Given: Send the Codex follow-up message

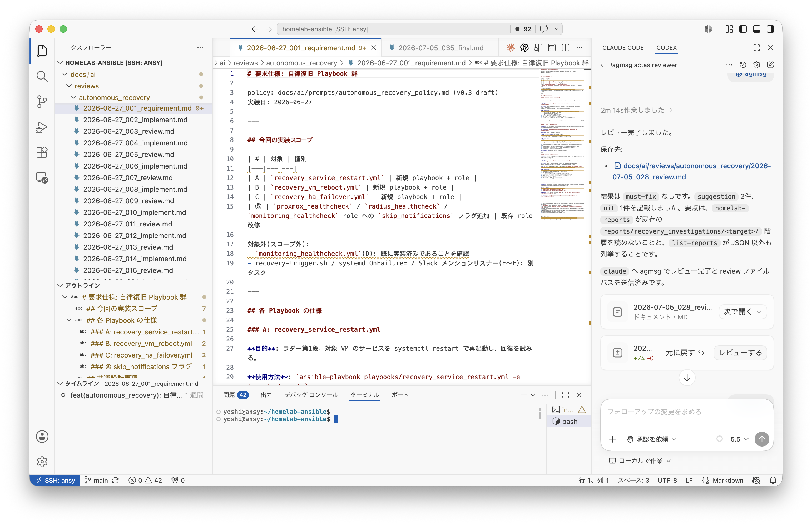Looking at the screenshot, I should point(761,439).
